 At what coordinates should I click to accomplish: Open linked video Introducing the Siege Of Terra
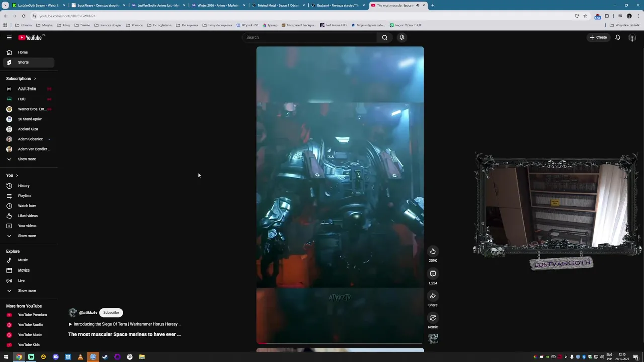click(125, 324)
